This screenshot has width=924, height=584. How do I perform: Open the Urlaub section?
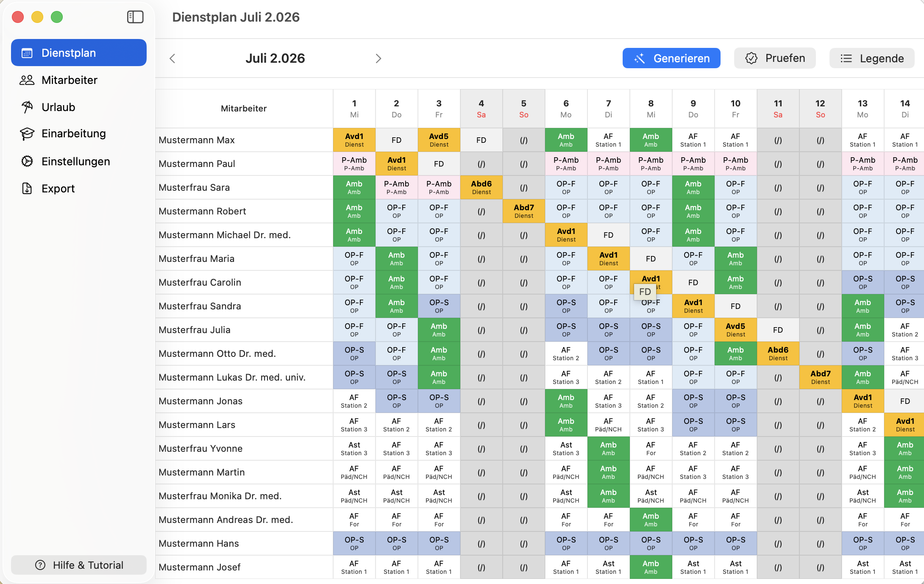click(x=79, y=107)
